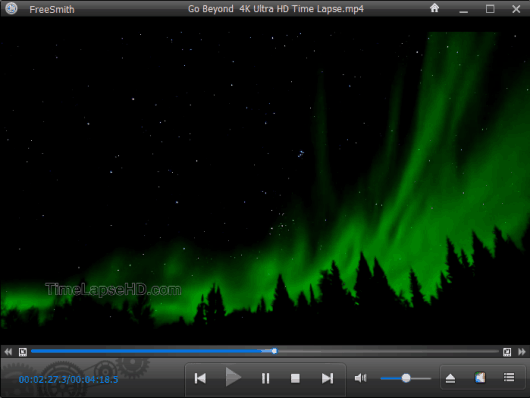This screenshot has width=530, height=398.
Task: Mute audio with the speaker icon
Action: (x=360, y=378)
